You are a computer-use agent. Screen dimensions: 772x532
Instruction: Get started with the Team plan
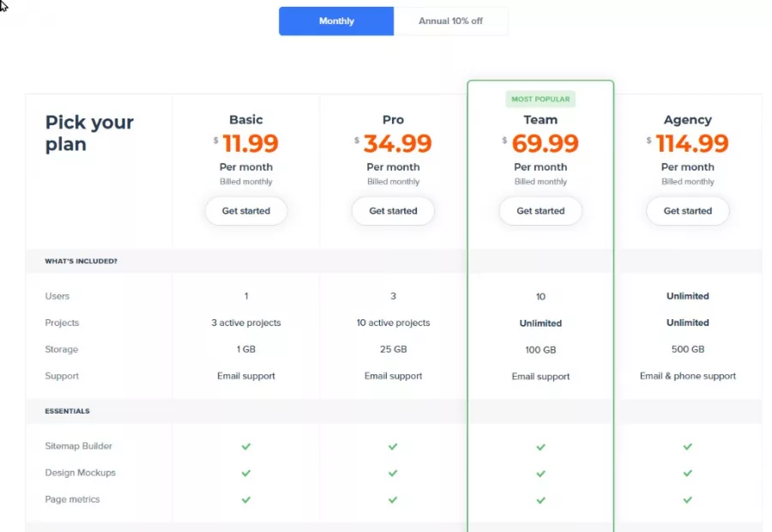540,211
